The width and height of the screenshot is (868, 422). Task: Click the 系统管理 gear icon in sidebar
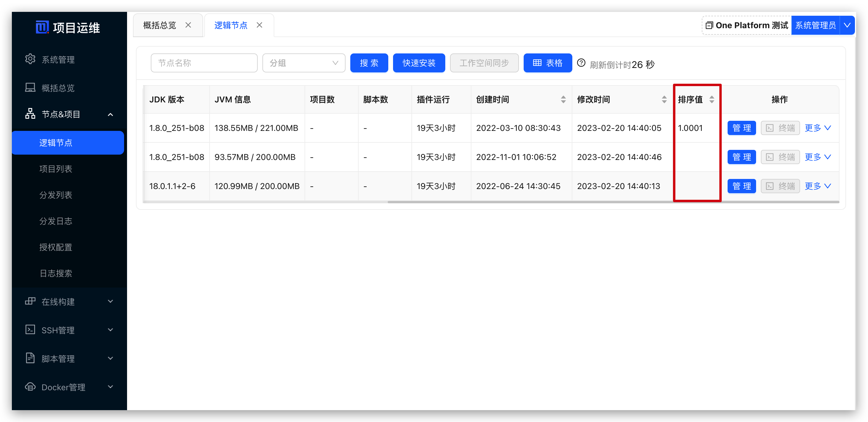(x=30, y=59)
